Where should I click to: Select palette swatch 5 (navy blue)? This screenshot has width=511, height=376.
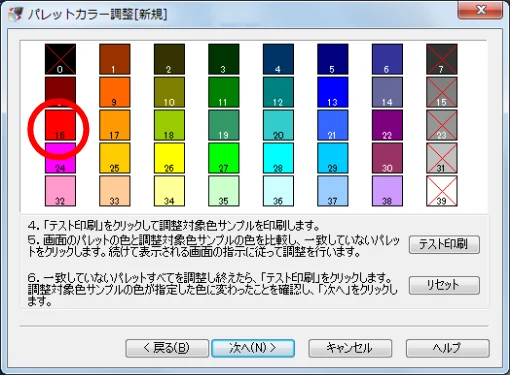[x=333, y=59]
